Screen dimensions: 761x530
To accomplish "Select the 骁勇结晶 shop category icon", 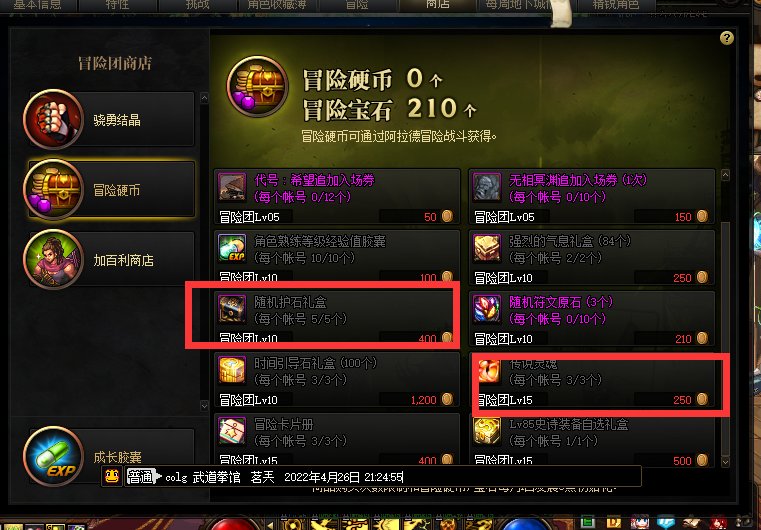I will (53, 119).
